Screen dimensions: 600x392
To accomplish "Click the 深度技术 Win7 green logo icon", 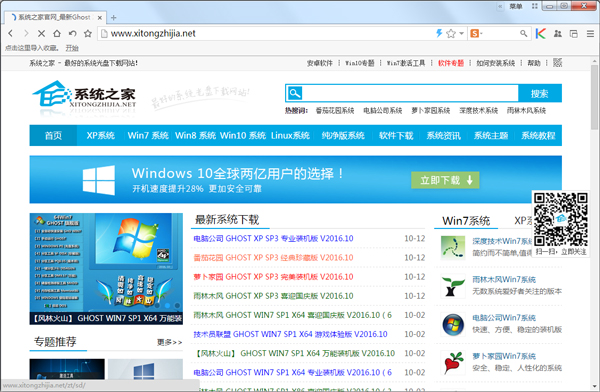I will pos(453,247).
